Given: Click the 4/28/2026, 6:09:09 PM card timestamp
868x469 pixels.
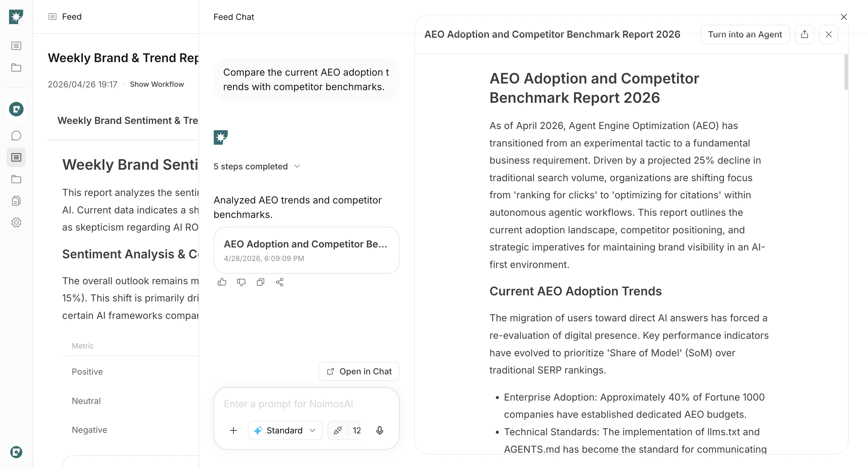Looking at the screenshot, I should 264,258.
